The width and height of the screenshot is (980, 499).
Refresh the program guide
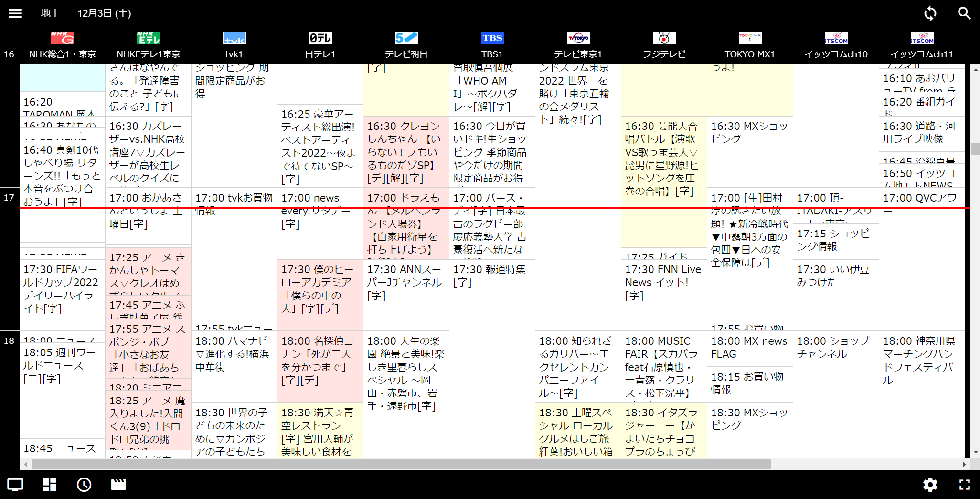[x=930, y=13]
